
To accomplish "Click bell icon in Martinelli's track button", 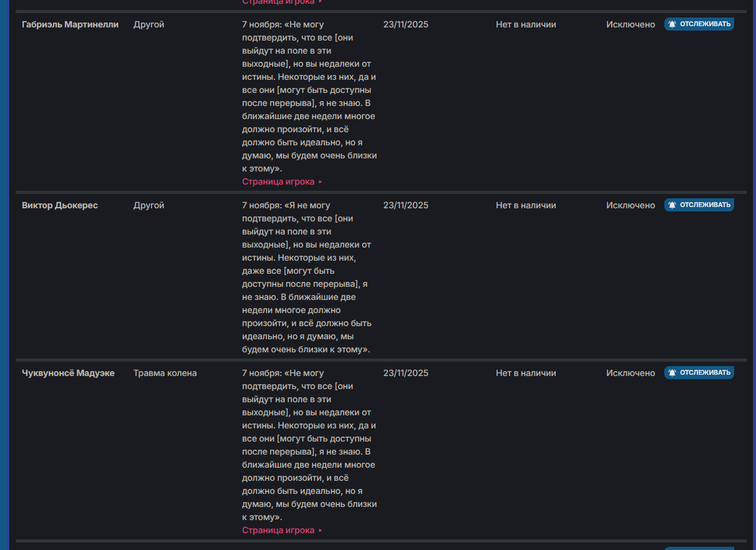I will click(x=672, y=24).
